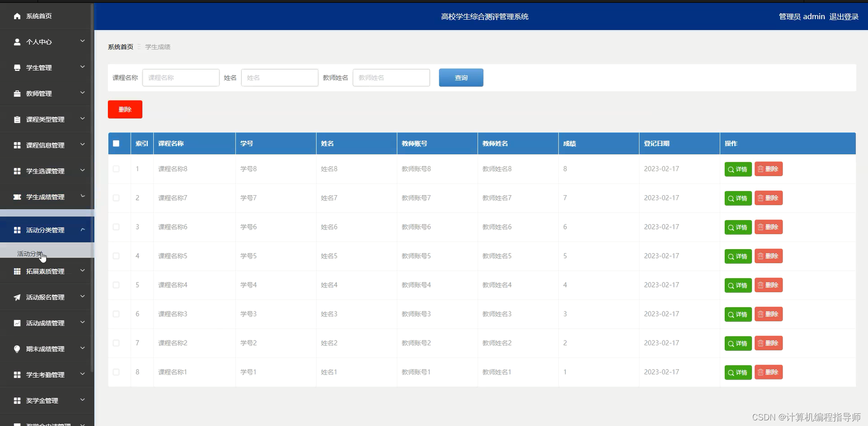Open the 系统首页 sidebar item
This screenshot has height=426, width=868.
45,16
